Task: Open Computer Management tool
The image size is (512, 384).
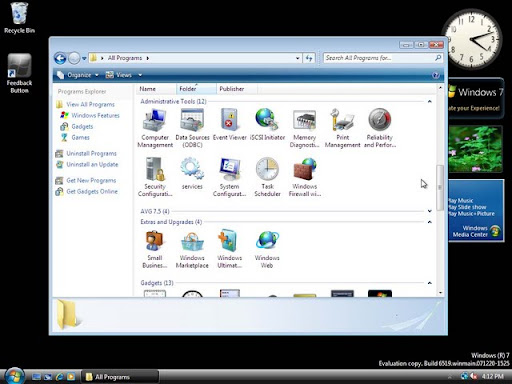Action: tap(155, 128)
